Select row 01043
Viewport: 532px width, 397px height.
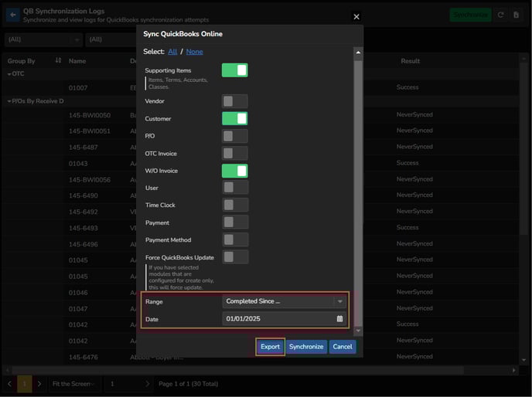[78, 164]
